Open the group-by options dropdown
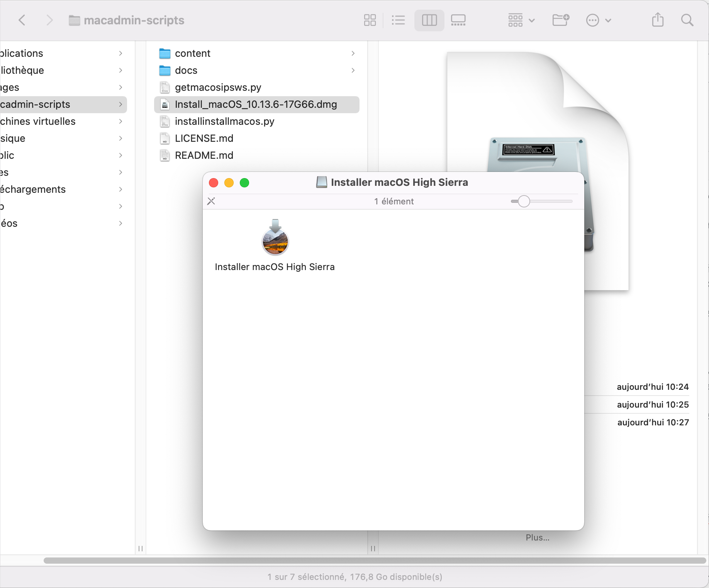The width and height of the screenshot is (709, 588). point(521,20)
